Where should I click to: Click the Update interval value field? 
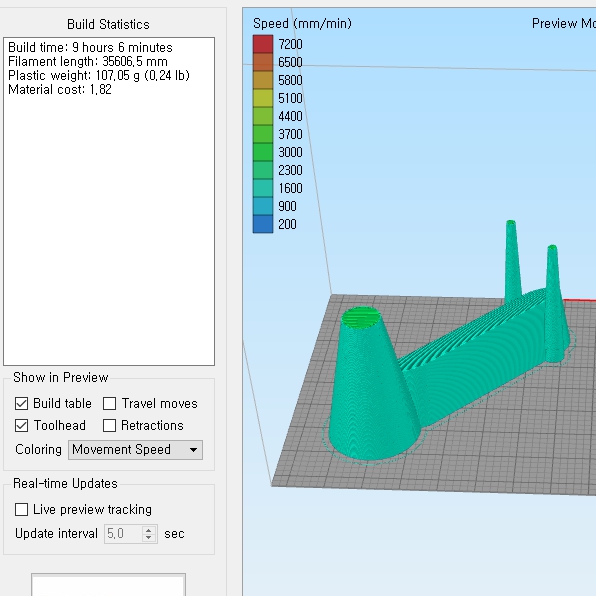click(124, 534)
